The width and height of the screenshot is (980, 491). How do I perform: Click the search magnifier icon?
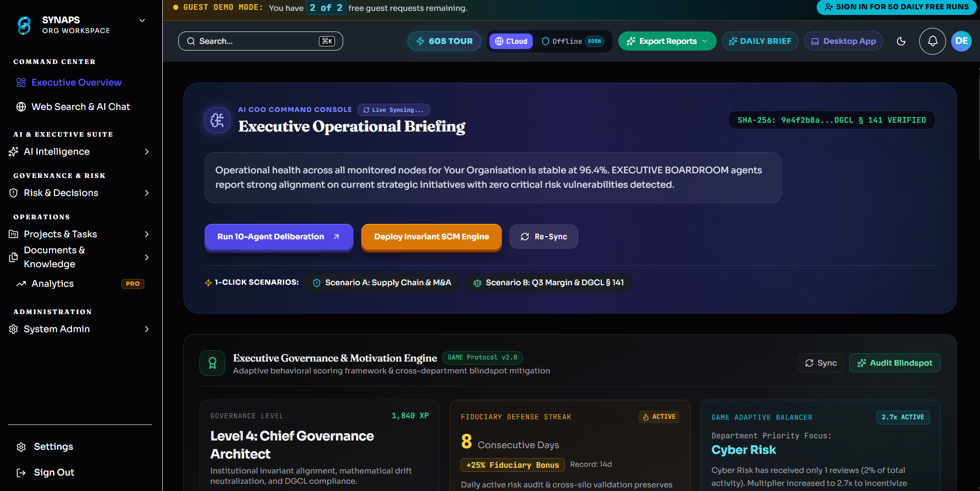(x=191, y=41)
